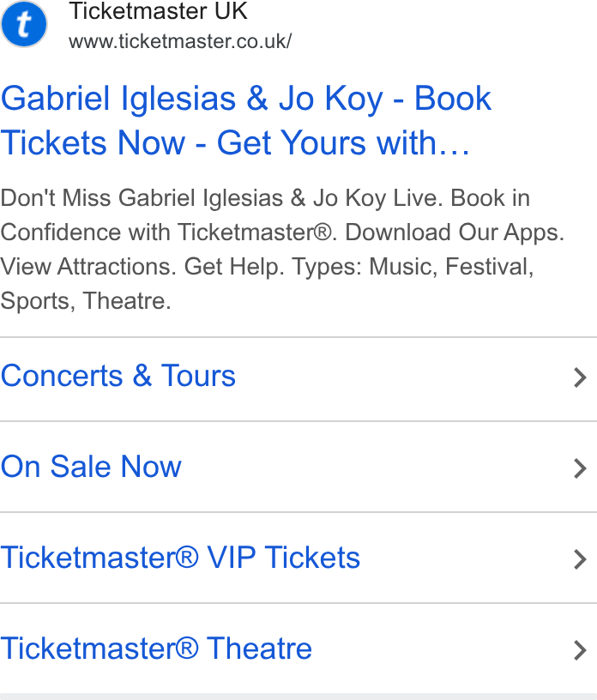Screen dimensions: 597x700
Task: Tap the chevron beside Ticketmaster® VIP Tickets
Action: point(580,559)
